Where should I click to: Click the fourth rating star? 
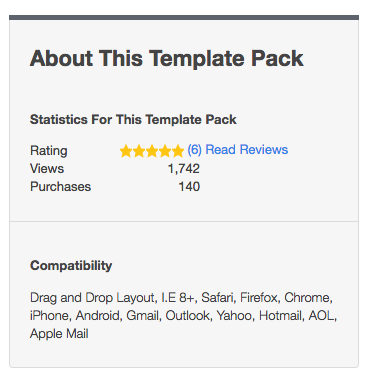click(x=165, y=151)
